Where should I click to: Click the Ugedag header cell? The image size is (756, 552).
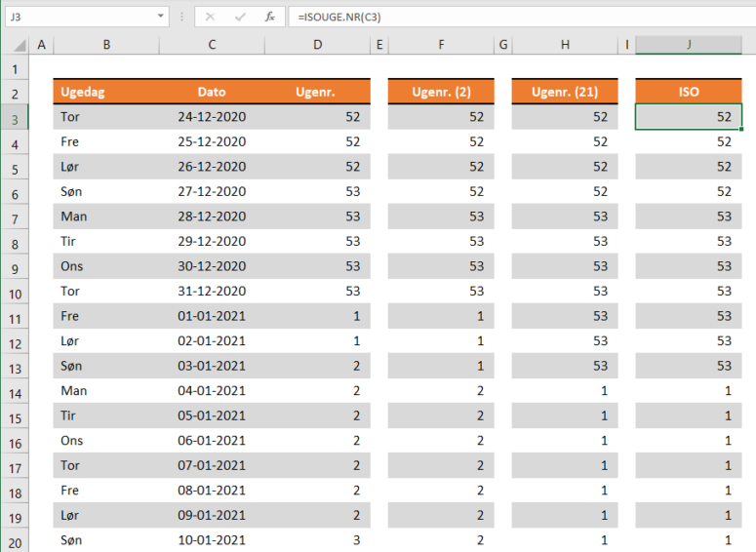tap(106, 92)
